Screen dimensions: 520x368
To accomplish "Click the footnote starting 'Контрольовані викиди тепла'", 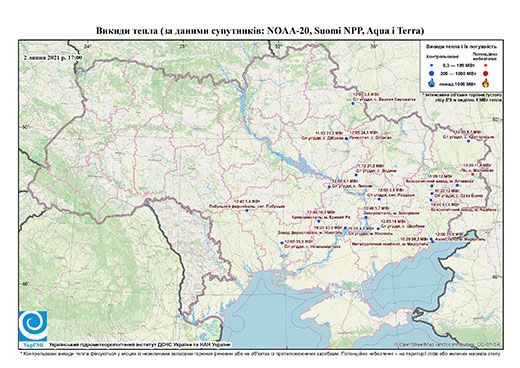I will click(x=260, y=353).
